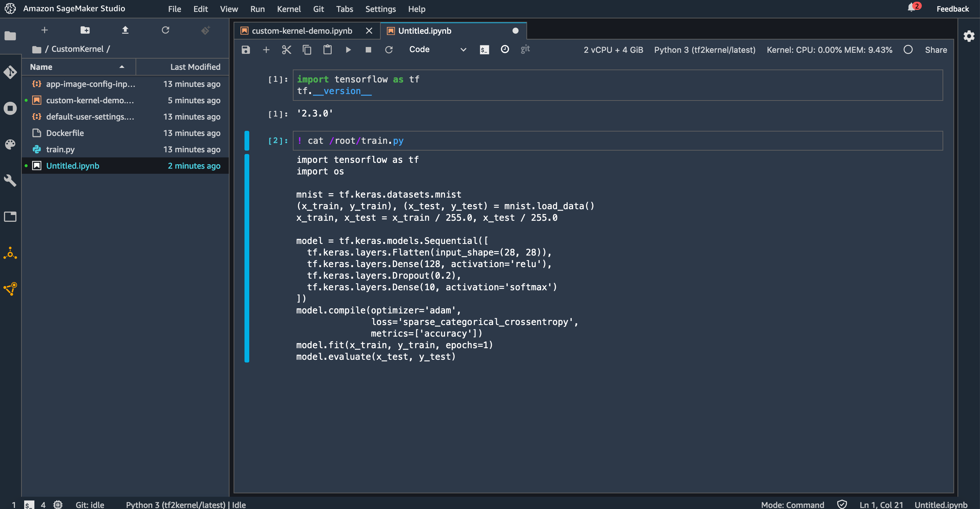Open the notifications bell
The width and height of the screenshot is (980, 509).
pyautogui.click(x=912, y=7)
